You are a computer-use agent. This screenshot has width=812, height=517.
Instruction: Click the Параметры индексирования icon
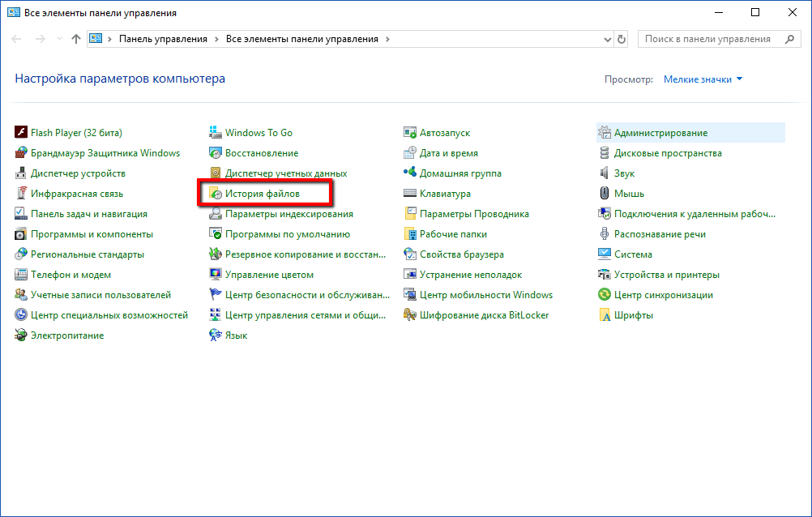coord(216,213)
